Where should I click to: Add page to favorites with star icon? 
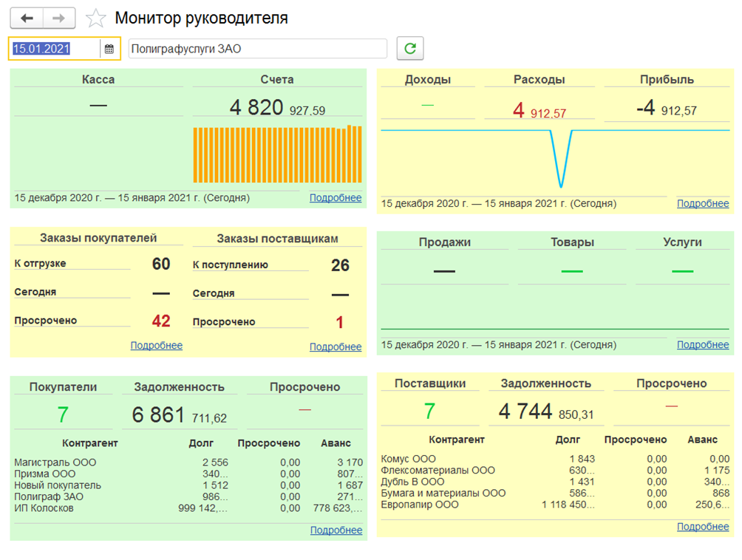pyautogui.click(x=95, y=18)
